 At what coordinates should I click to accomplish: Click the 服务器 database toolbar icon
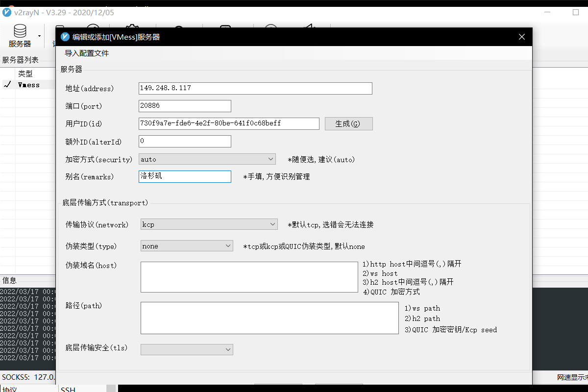click(x=20, y=35)
